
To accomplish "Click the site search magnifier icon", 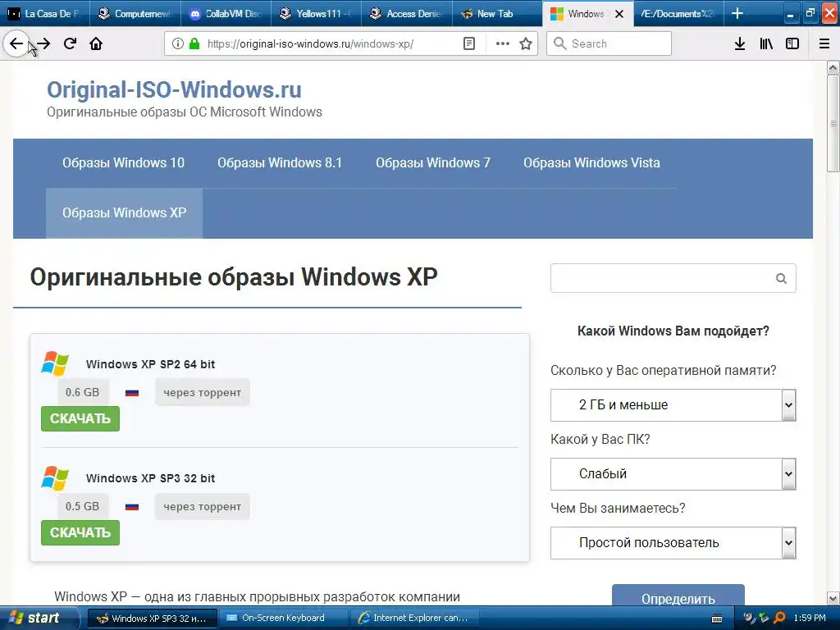I will pos(781,278).
